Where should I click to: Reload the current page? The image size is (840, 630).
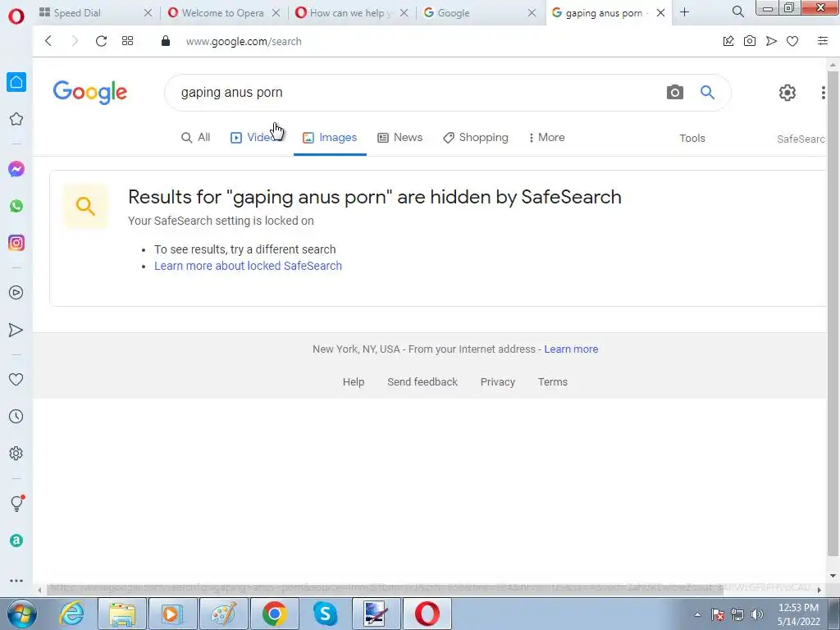(x=101, y=41)
